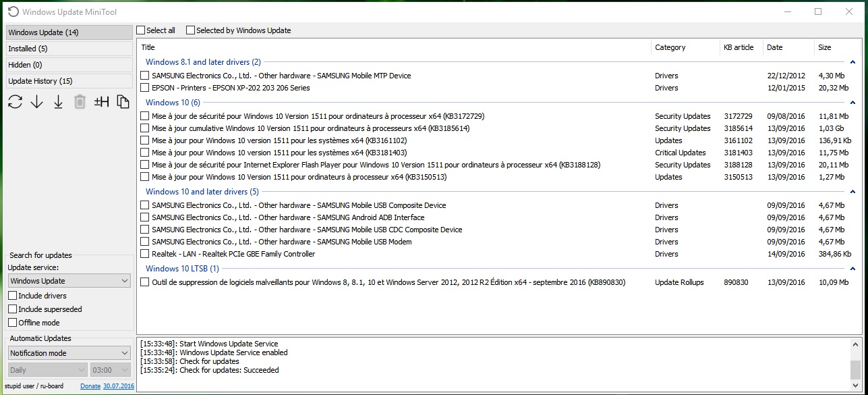868x395 pixels.
Task: Click the Copy links to clipboard icon
Action: coord(123,102)
